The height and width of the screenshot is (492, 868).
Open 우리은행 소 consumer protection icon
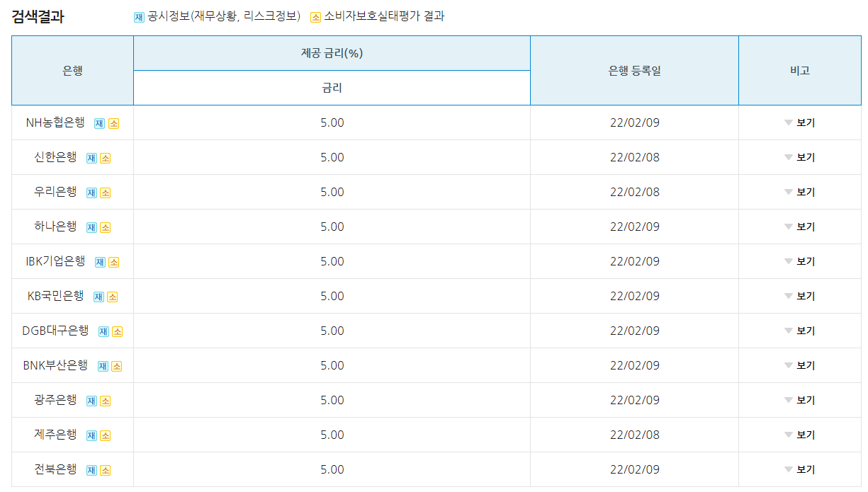(x=105, y=193)
